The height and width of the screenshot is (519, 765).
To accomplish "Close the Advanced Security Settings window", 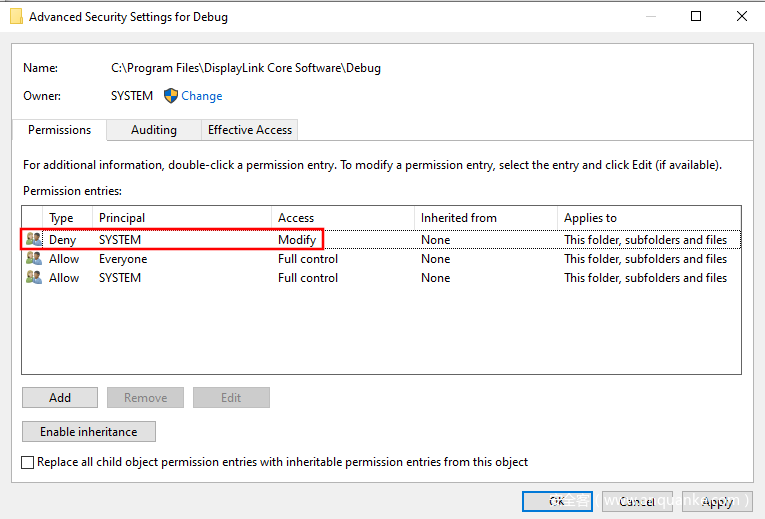I will 741,16.
